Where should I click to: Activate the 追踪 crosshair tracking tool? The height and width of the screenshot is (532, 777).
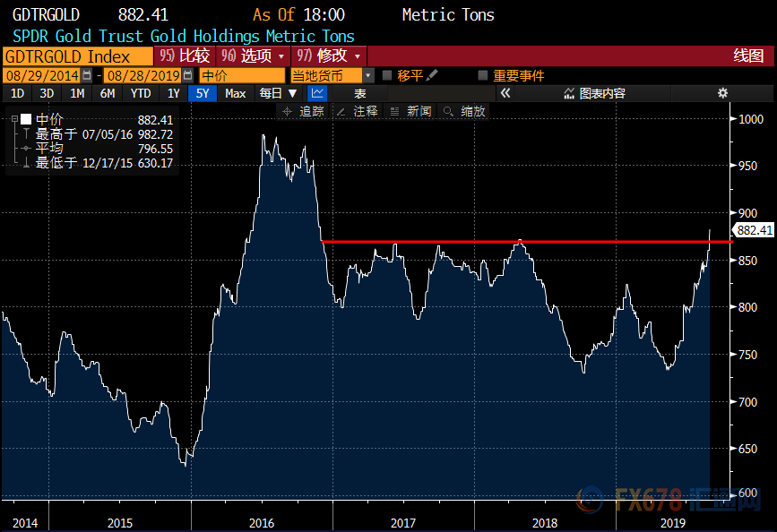click(x=303, y=111)
